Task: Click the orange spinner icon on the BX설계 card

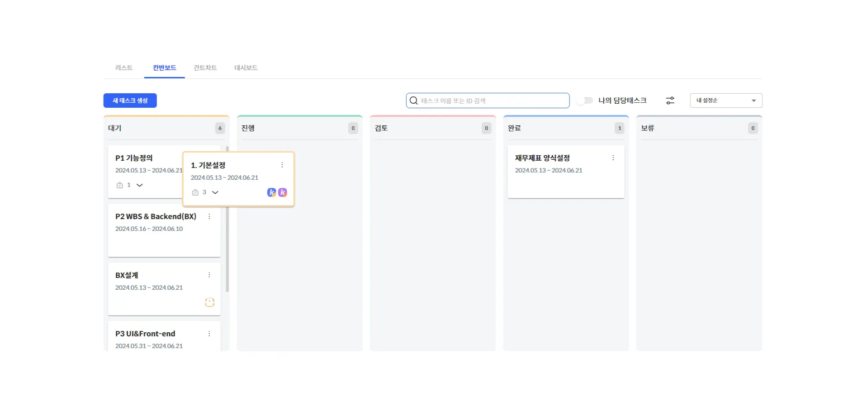Action: [x=209, y=302]
